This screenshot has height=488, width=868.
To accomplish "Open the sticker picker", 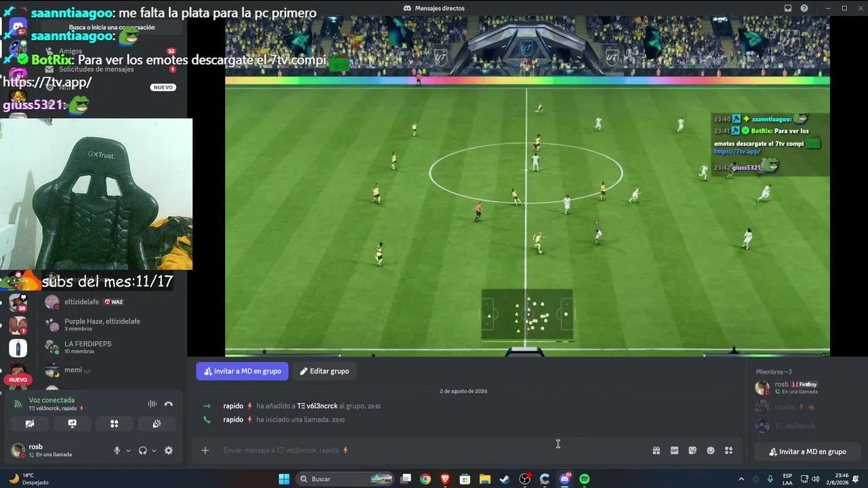I will [692, 450].
